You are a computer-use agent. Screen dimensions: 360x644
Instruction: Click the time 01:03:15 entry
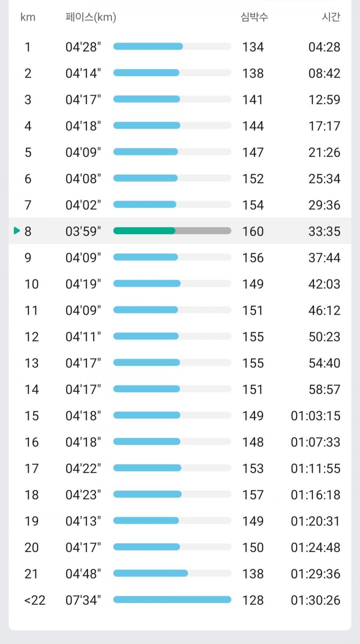click(316, 415)
